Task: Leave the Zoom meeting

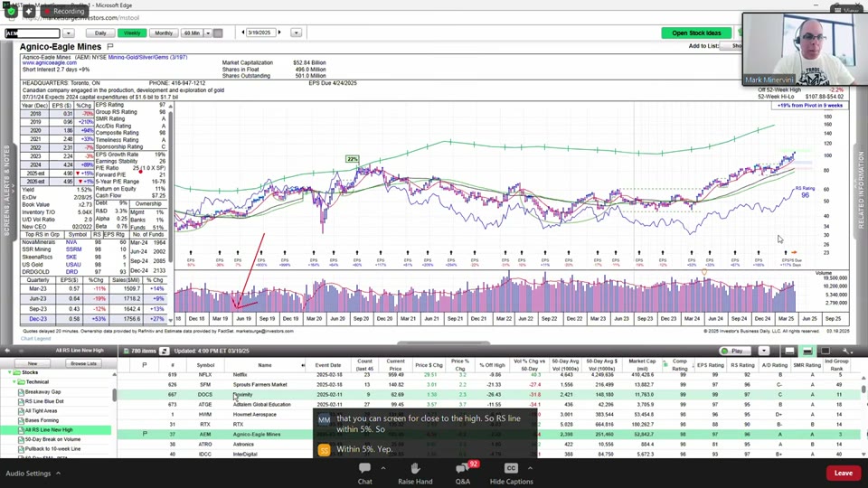Action: pyautogui.click(x=843, y=473)
